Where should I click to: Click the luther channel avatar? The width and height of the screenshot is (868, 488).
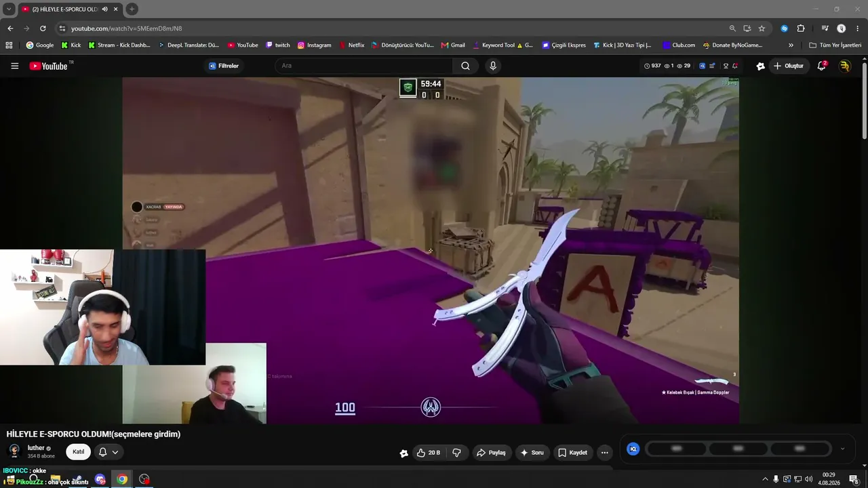pos(14,451)
